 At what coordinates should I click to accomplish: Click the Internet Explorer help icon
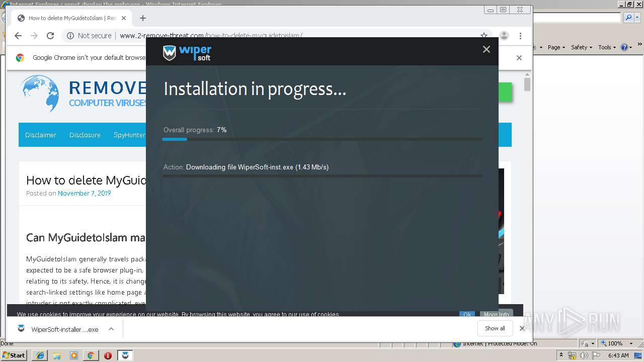tap(624, 47)
